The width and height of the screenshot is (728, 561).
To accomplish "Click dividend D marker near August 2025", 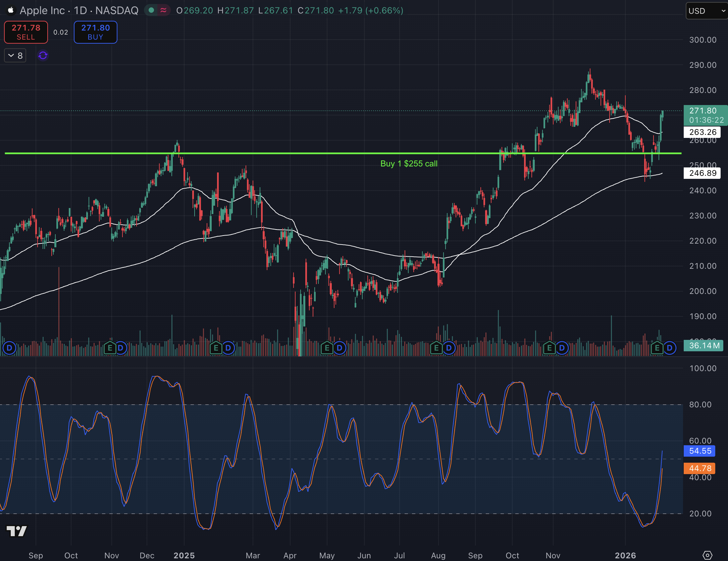I will point(449,348).
